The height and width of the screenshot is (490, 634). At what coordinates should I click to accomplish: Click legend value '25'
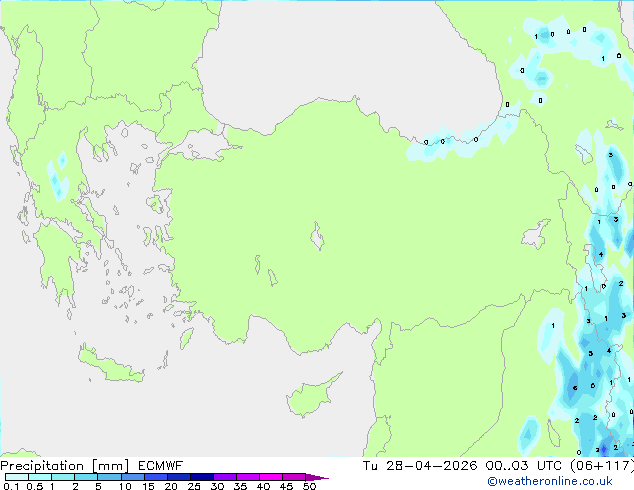click(194, 486)
